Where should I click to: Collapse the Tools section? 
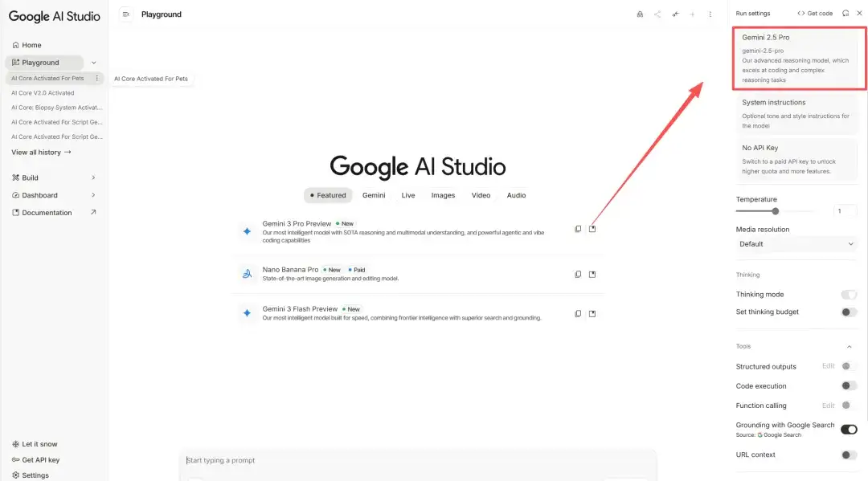point(850,347)
